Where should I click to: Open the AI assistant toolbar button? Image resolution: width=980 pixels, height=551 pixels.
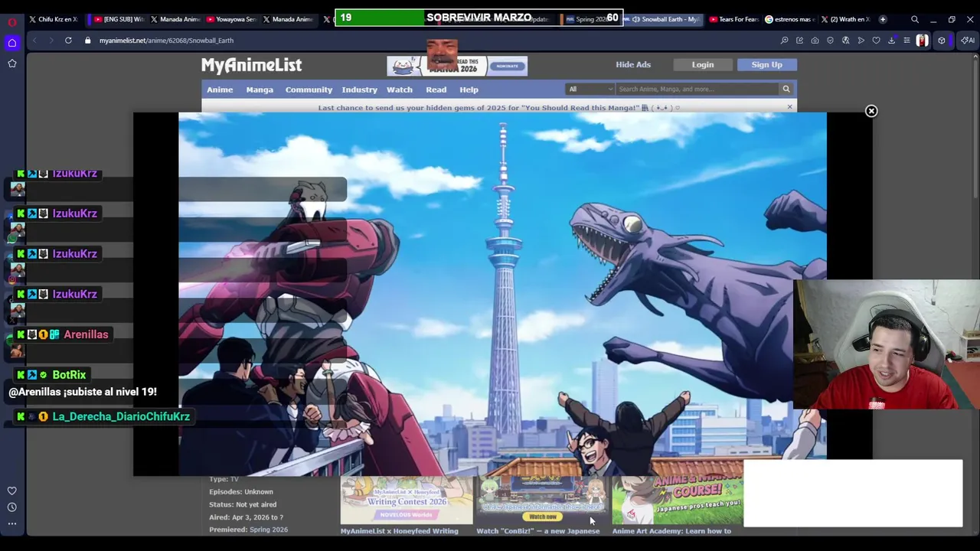click(x=968, y=41)
